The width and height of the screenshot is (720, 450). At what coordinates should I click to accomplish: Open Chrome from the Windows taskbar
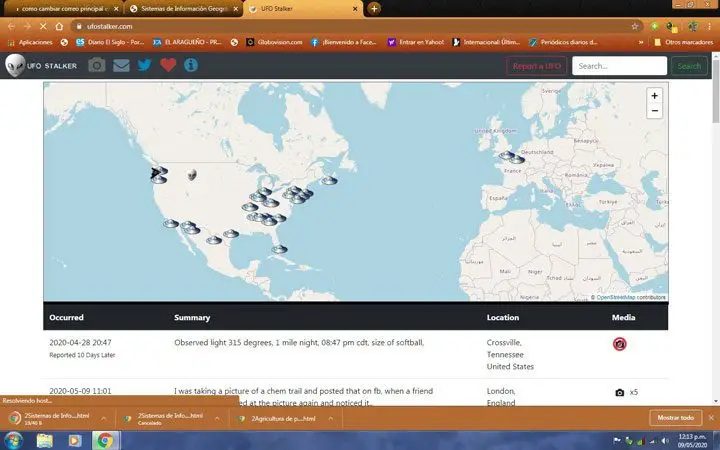coord(105,440)
